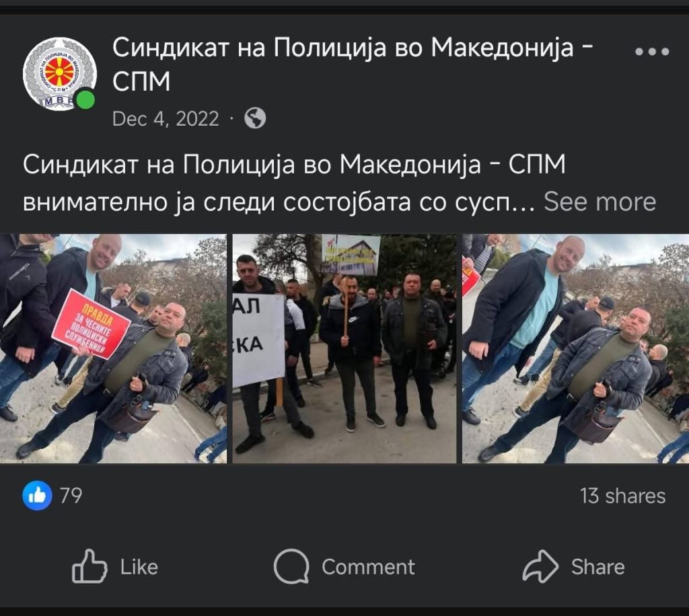Viewport: 689px width, 616px height.
Task: Open the Dec 4, 2022 timestamp
Action: (x=166, y=119)
